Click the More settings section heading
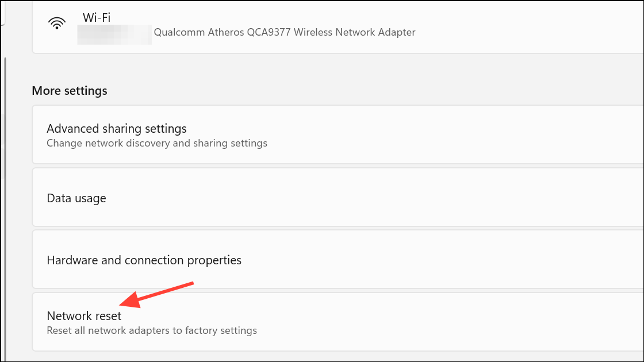The width and height of the screenshot is (644, 362). tap(70, 91)
